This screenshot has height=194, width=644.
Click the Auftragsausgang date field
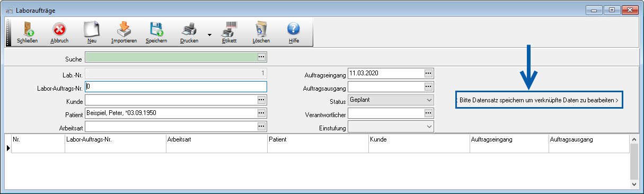click(x=386, y=86)
